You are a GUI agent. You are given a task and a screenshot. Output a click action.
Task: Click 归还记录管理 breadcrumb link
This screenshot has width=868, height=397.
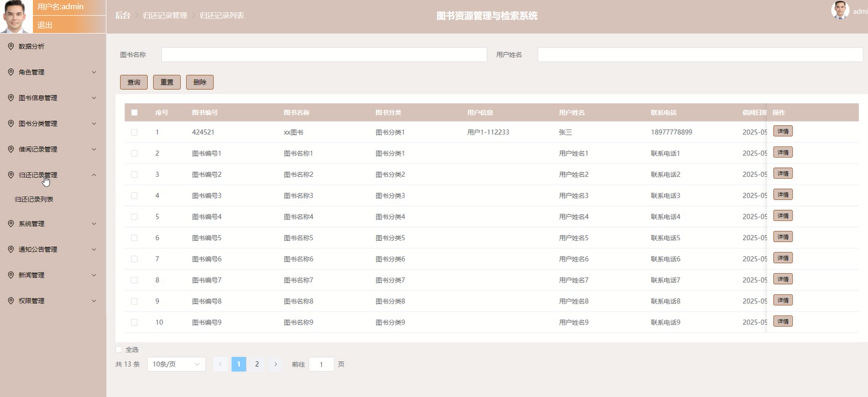coord(165,15)
